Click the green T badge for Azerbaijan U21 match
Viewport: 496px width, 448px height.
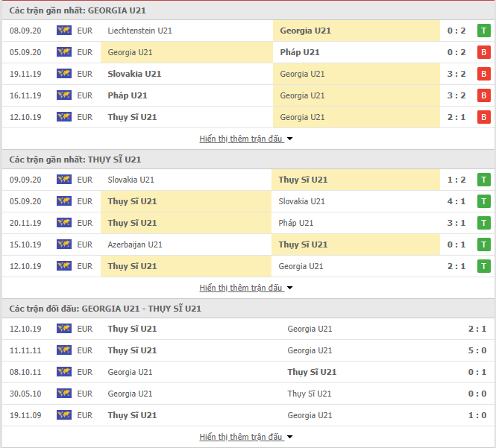pyautogui.click(x=483, y=244)
